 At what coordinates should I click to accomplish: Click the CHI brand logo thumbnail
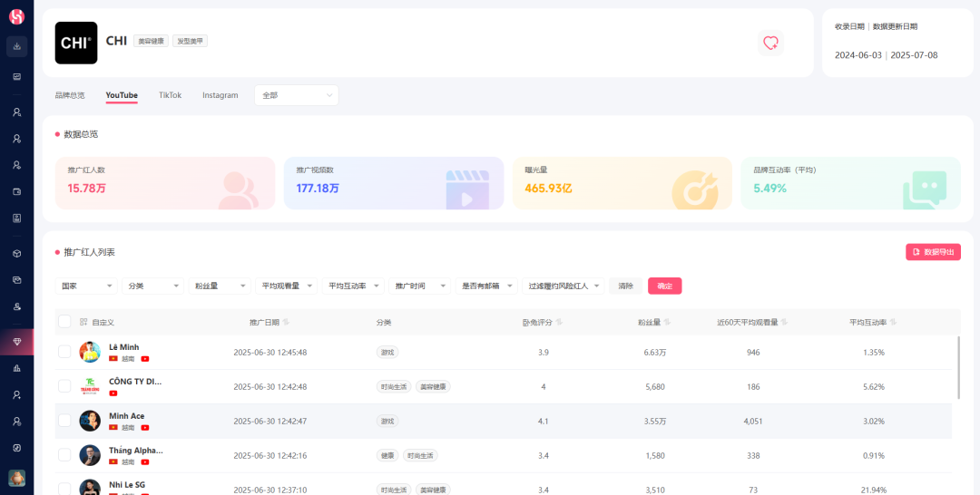click(x=76, y=44)
